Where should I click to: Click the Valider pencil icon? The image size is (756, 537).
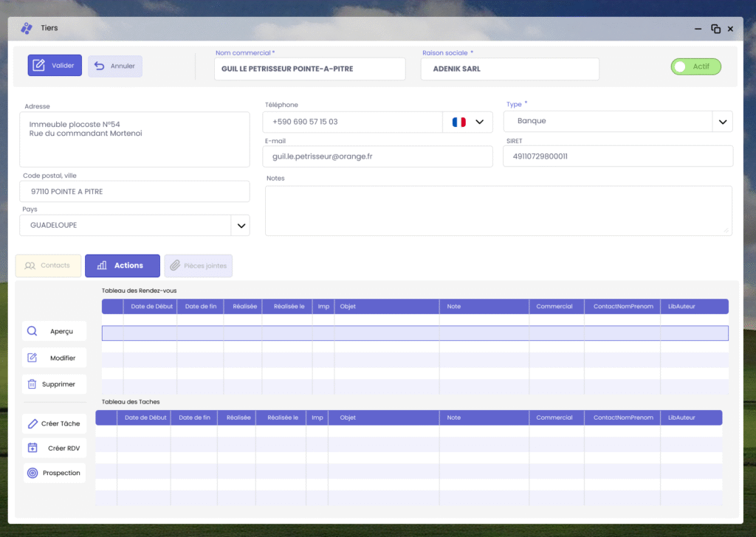click(39, 66)
